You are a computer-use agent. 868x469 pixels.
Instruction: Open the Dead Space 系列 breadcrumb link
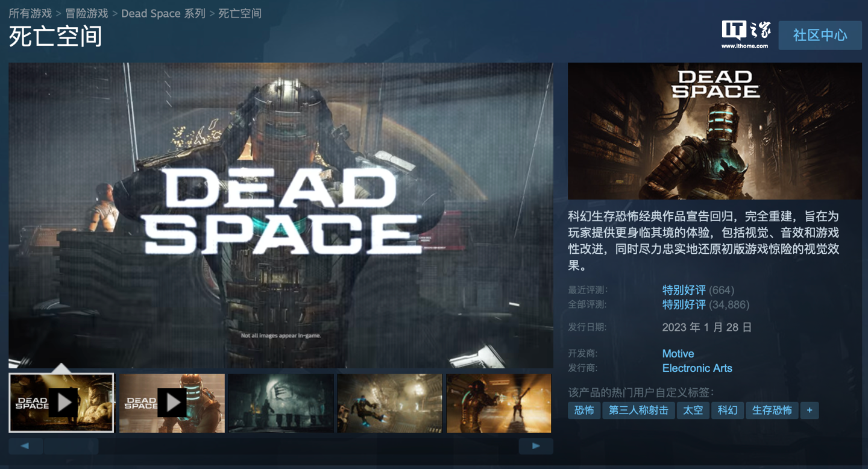pos(163,13)
